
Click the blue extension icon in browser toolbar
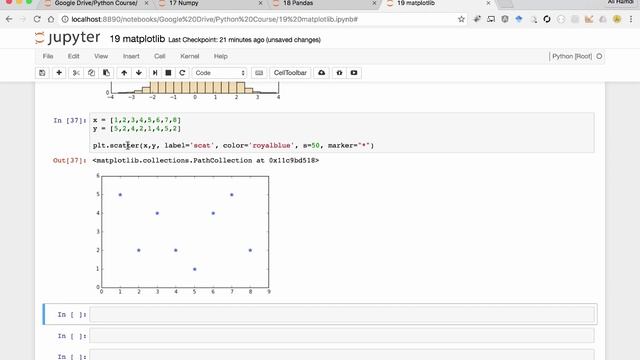(519, 19)
